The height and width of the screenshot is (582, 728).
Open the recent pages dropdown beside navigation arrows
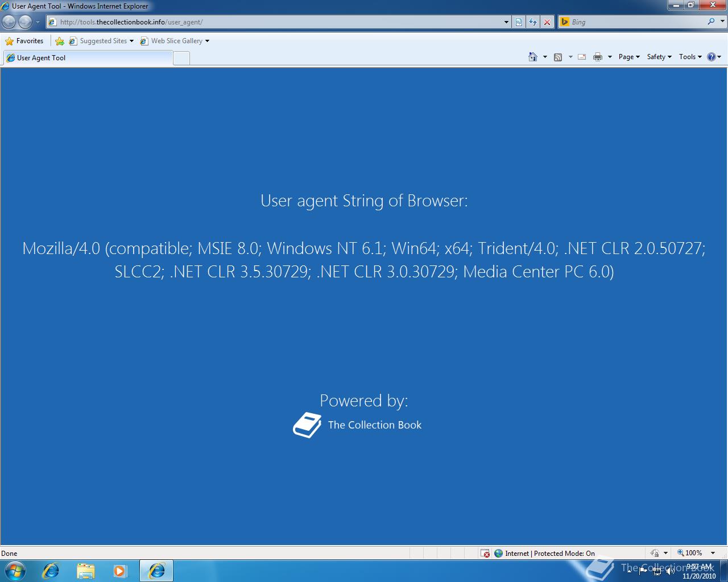point(38,22)
